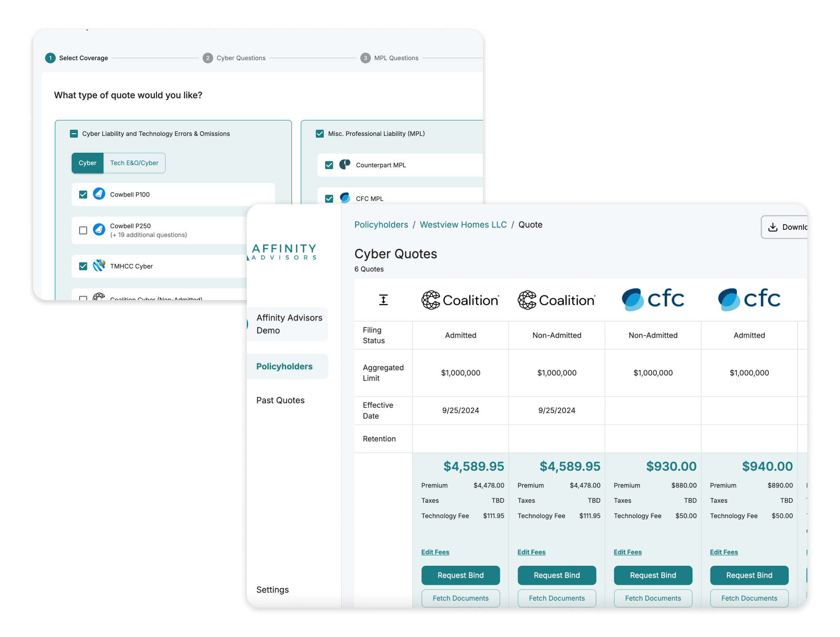
Task: Request Bind for the $930.00 CFC quote
Action: pos(652,575)
